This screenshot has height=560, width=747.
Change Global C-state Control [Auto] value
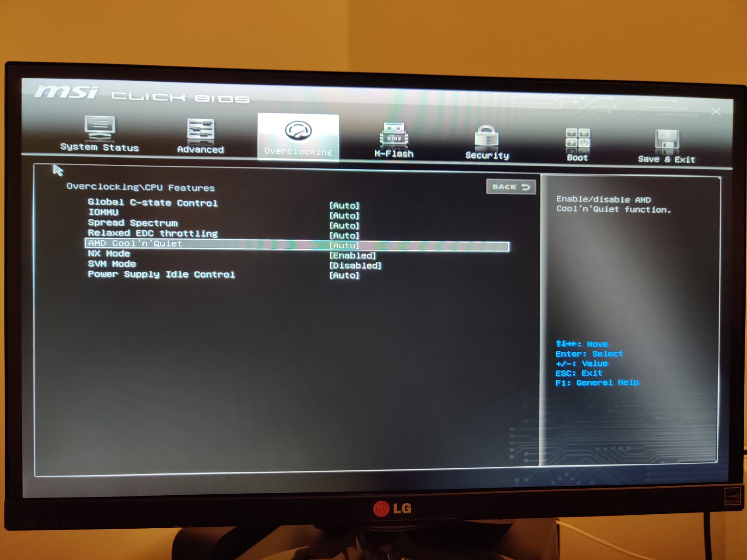(345, 205)
